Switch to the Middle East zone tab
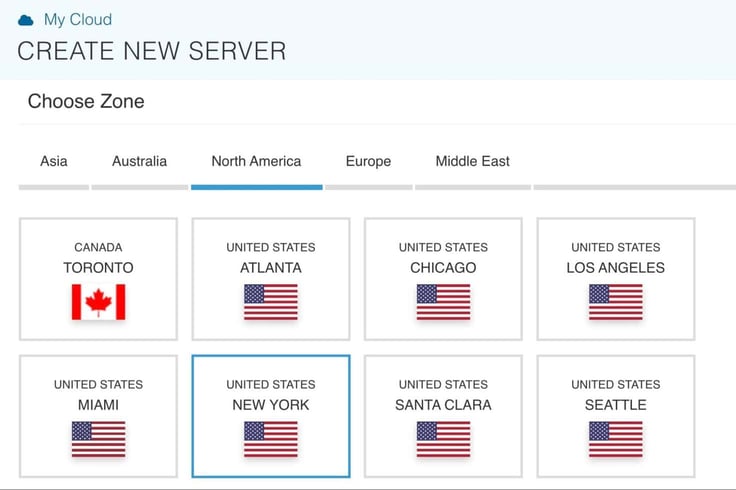736x490 pixels. point(473,161)
